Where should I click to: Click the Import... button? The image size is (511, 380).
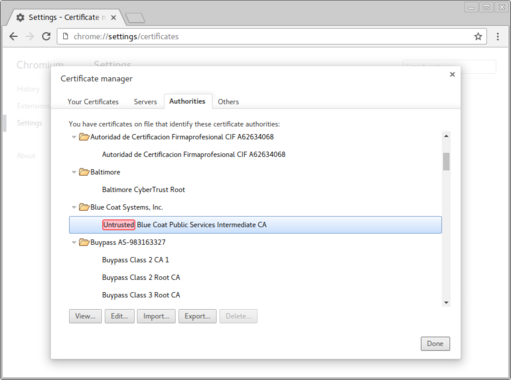[156, 316]
